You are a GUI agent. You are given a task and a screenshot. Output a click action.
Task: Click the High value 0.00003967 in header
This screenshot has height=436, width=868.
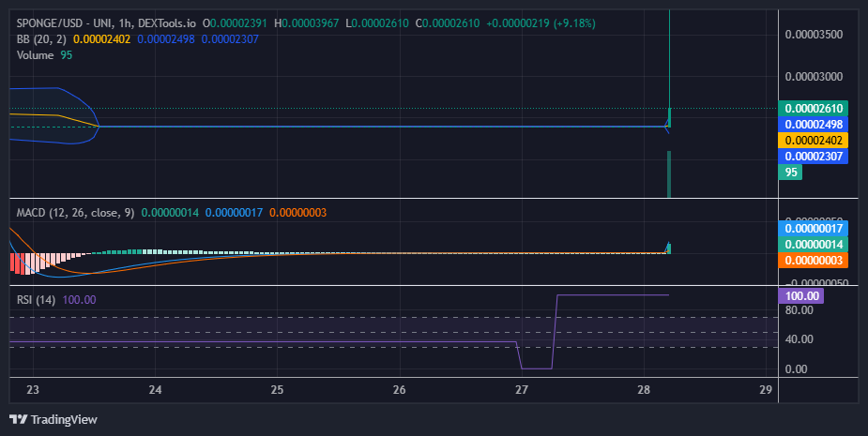(310, 23)
